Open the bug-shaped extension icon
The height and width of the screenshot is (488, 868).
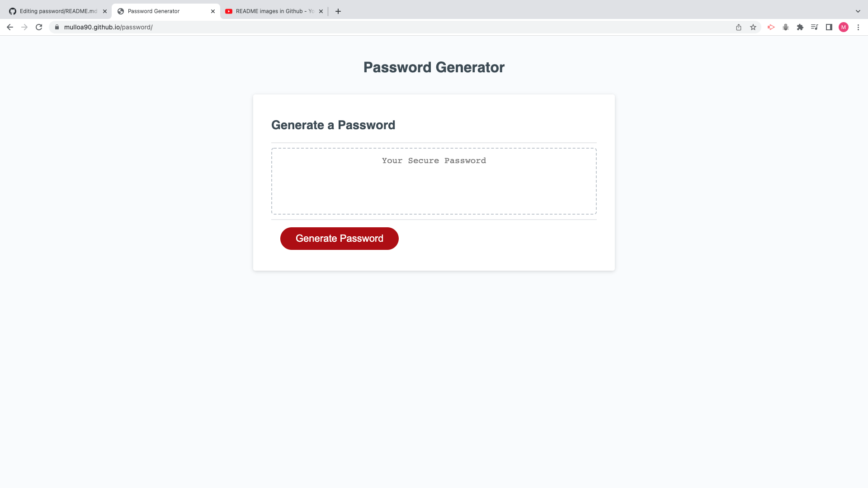785,27
